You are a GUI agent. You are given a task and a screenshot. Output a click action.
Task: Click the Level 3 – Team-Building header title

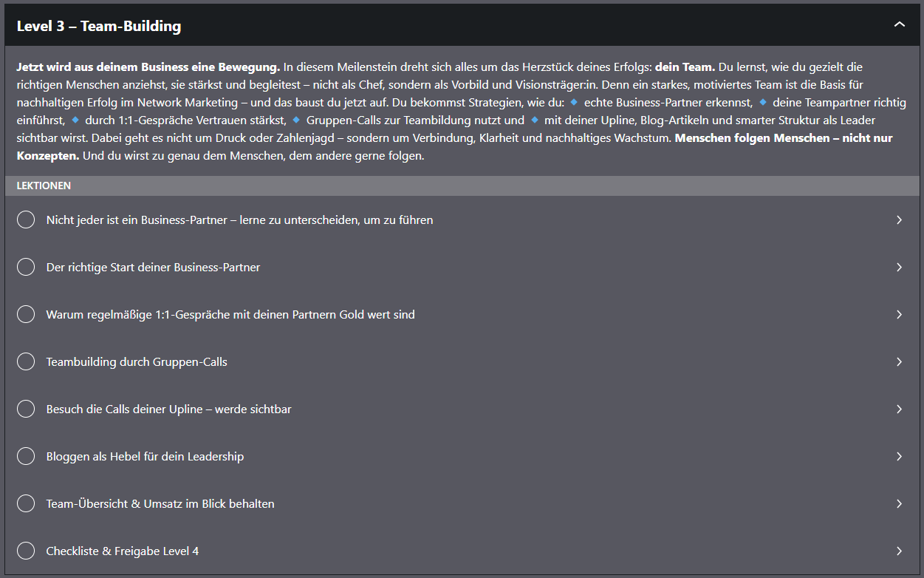tap(99, 27)
